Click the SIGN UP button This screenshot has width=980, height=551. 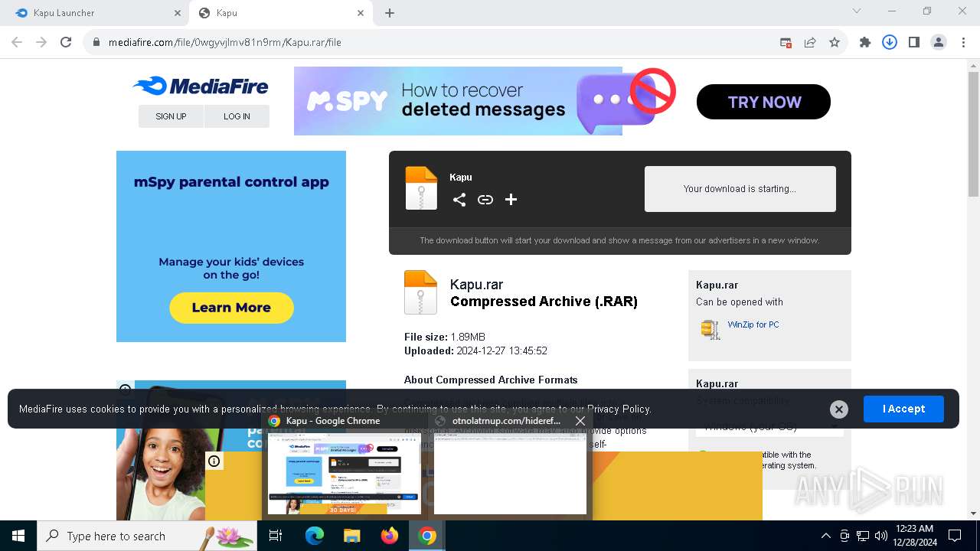[x=171, y=116]
